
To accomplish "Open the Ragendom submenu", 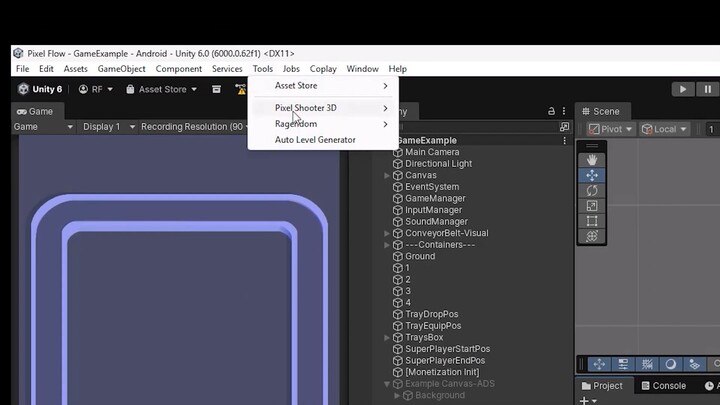I will click(323, 124).
